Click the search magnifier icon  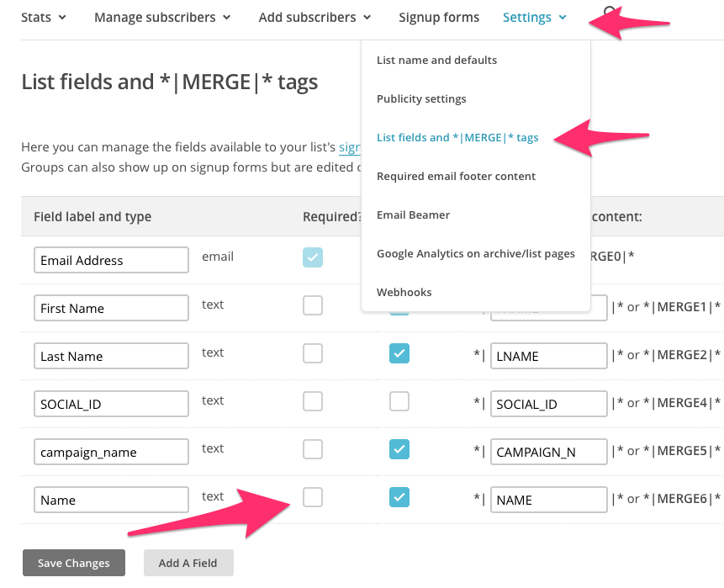coord(610,12)
